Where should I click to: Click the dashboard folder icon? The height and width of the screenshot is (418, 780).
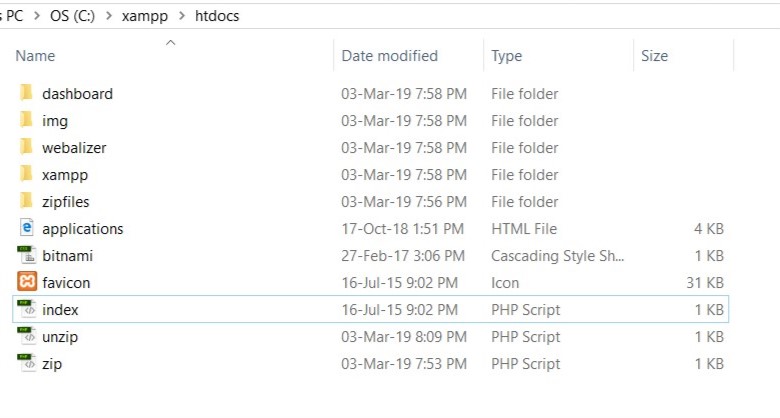[x=26, y=93]
